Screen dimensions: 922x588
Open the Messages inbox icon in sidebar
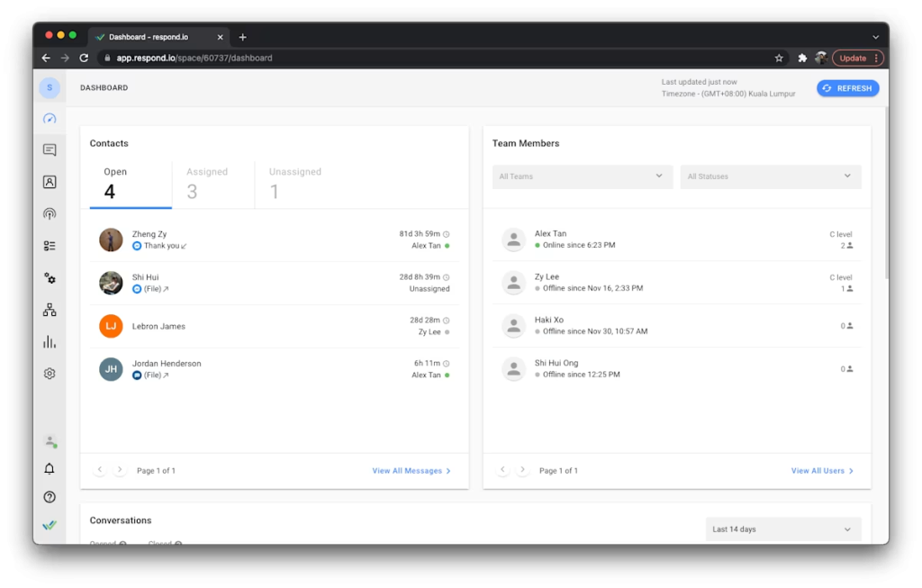[50, 149]
